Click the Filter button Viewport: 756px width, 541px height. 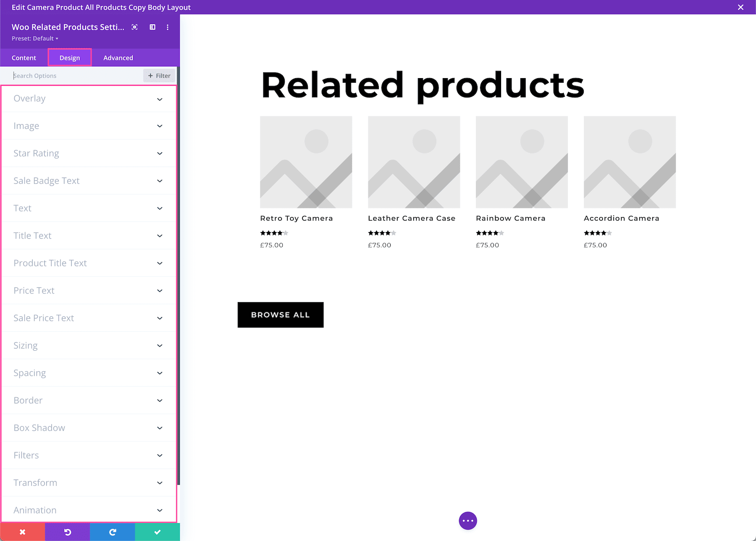(x=159, y=76)
